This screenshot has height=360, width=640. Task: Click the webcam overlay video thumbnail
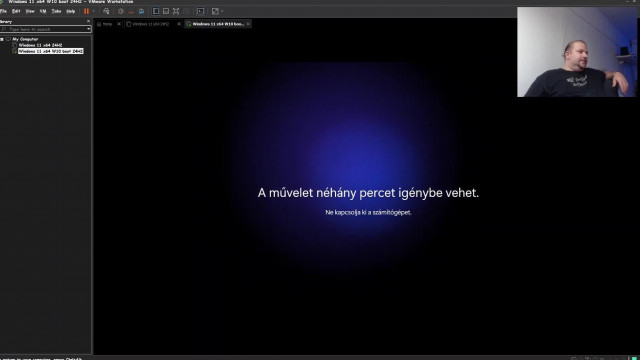coord(577,52)
